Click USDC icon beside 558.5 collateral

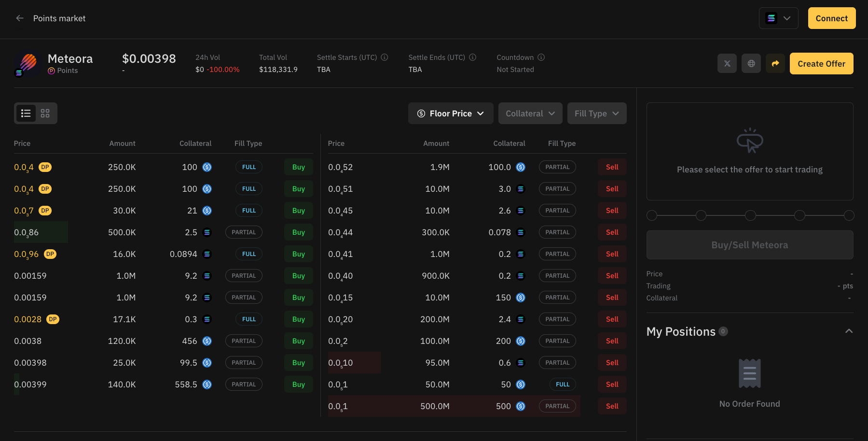tap(207, 384)
